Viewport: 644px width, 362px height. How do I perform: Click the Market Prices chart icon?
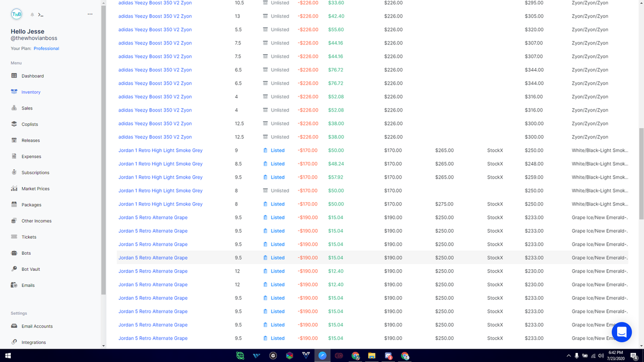pyautogui.click(x=14, y=188)
